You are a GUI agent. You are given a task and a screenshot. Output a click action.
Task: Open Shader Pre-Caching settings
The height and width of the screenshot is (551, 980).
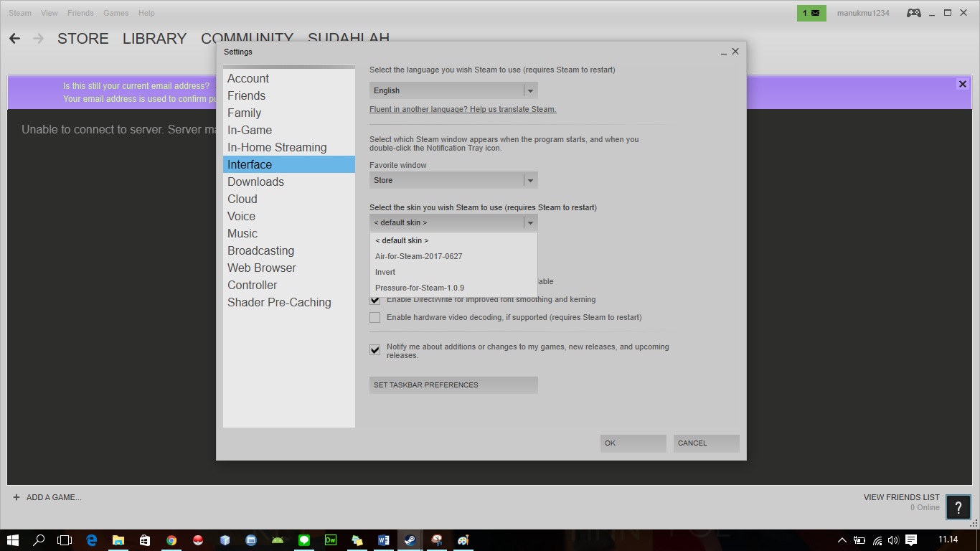point(289,302)
